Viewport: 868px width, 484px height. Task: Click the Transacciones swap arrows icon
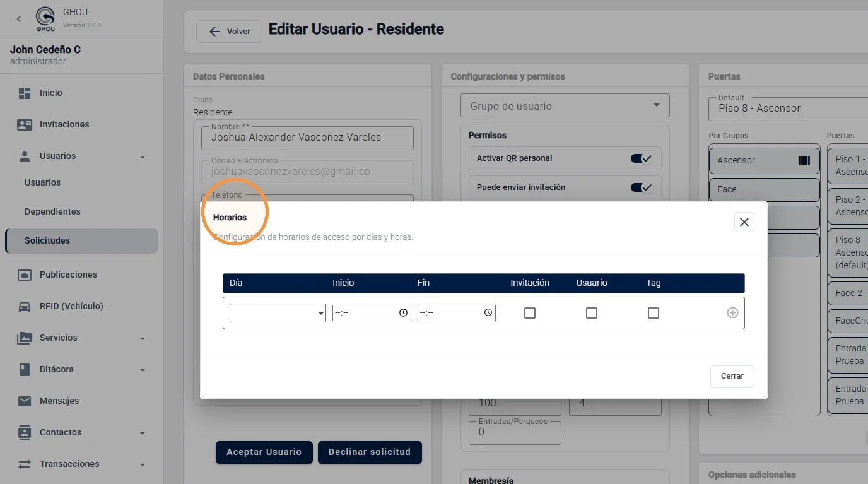tap(25, 464)
